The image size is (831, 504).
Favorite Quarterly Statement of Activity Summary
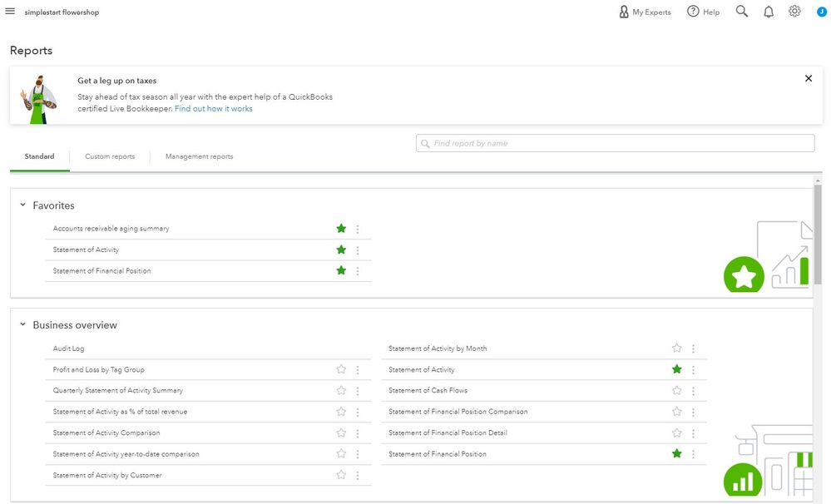pyautogui.click(x=341, y=391)
